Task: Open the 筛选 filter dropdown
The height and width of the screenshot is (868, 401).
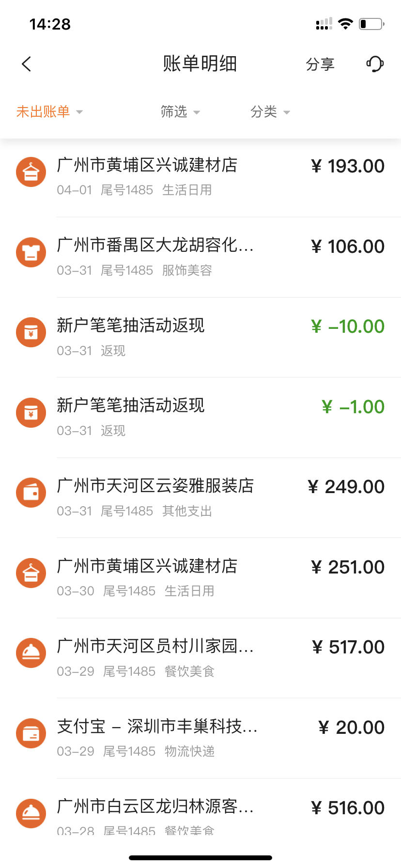Action: tap(180, 112)
